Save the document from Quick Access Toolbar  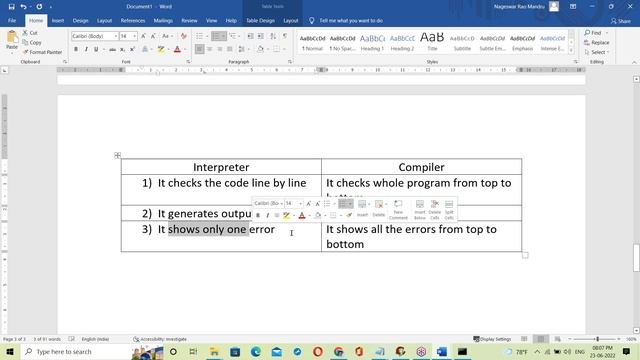click(x=11, y=7)
